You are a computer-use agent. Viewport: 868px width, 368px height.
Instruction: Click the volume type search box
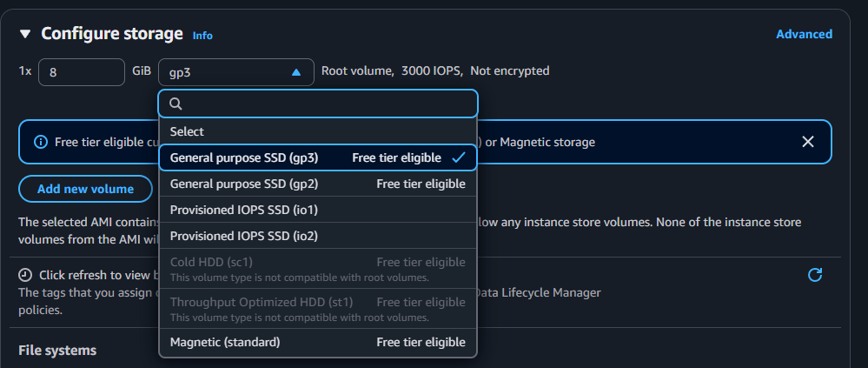tap(318, 104)
